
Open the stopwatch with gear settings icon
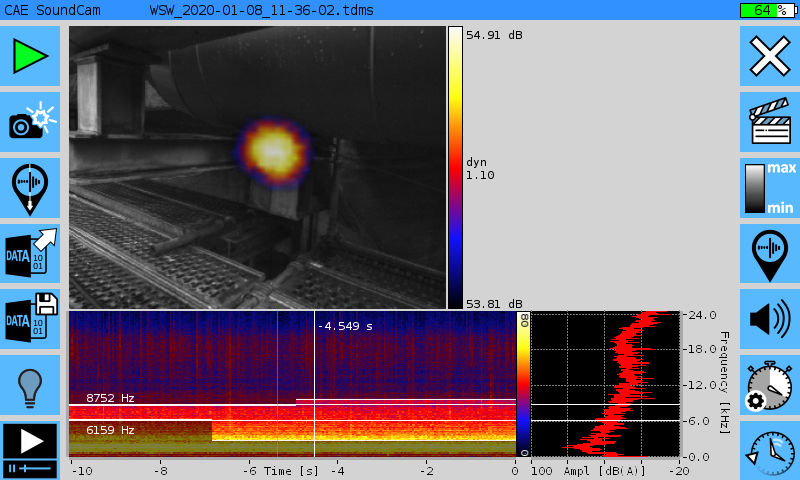coord(769,384)
